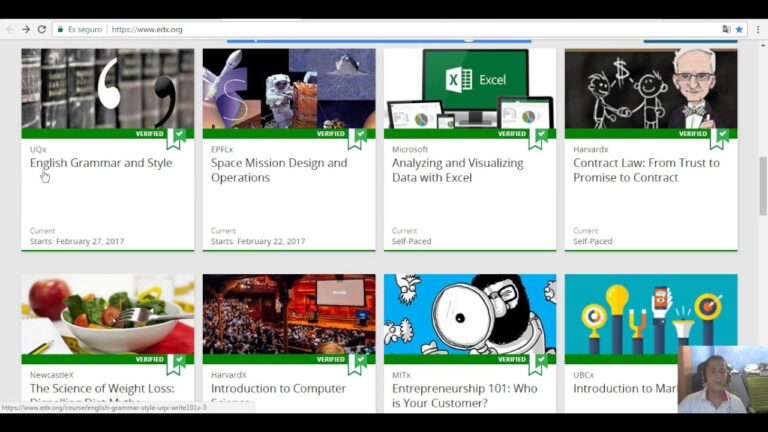Image resolution: width=768 pixels, height=432 pixels.
Task: Click the webcam video overlay of presenter
Action: coord(723,380)
